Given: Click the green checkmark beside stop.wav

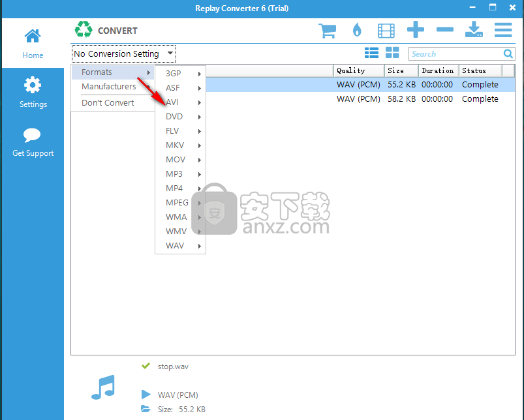Looking at the screenshot, I should tap(146, 366).
